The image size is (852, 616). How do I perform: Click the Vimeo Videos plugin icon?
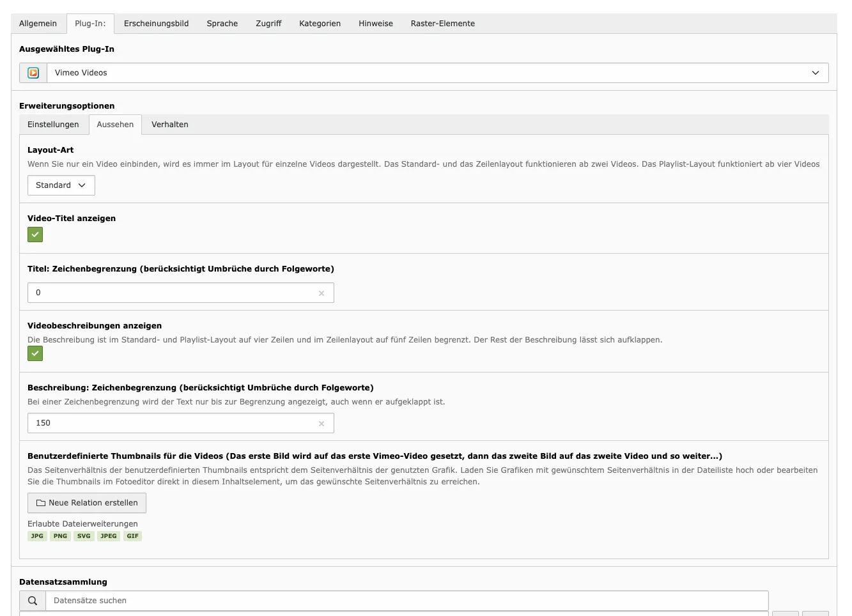coord(32,72)
